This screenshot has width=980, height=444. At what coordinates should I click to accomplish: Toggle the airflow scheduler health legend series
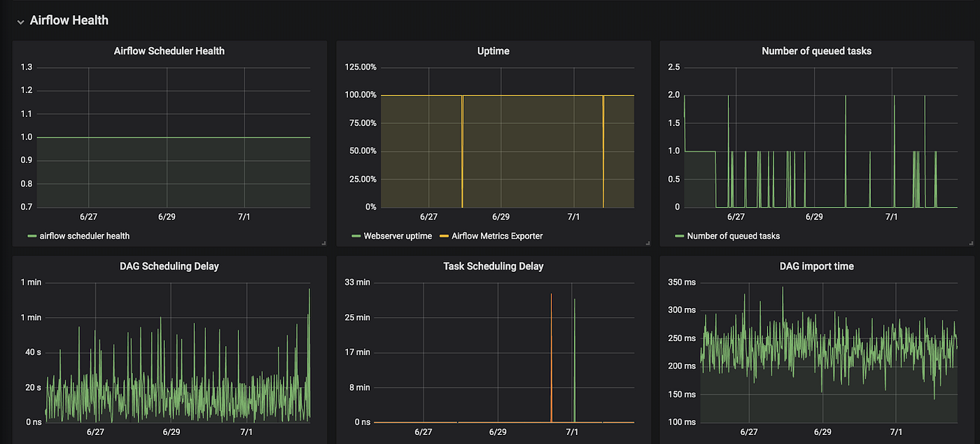point(85,236)
